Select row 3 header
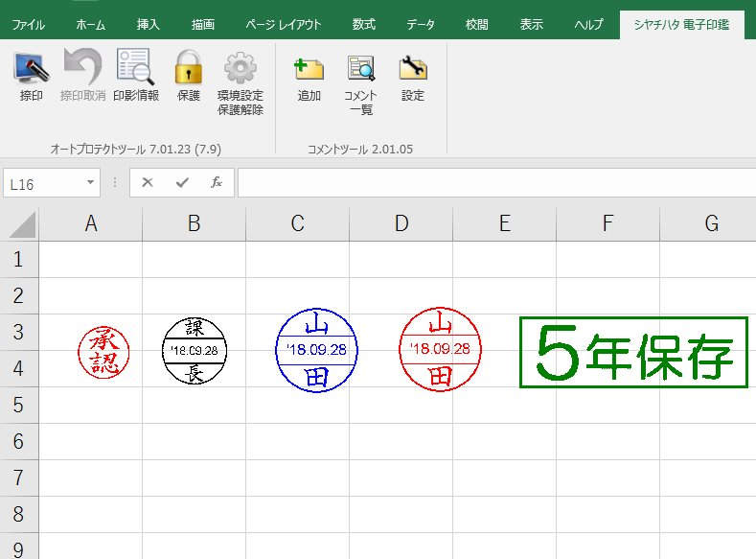Image resolution: width=756 pixels, height=559 pixels. (18, 333)
